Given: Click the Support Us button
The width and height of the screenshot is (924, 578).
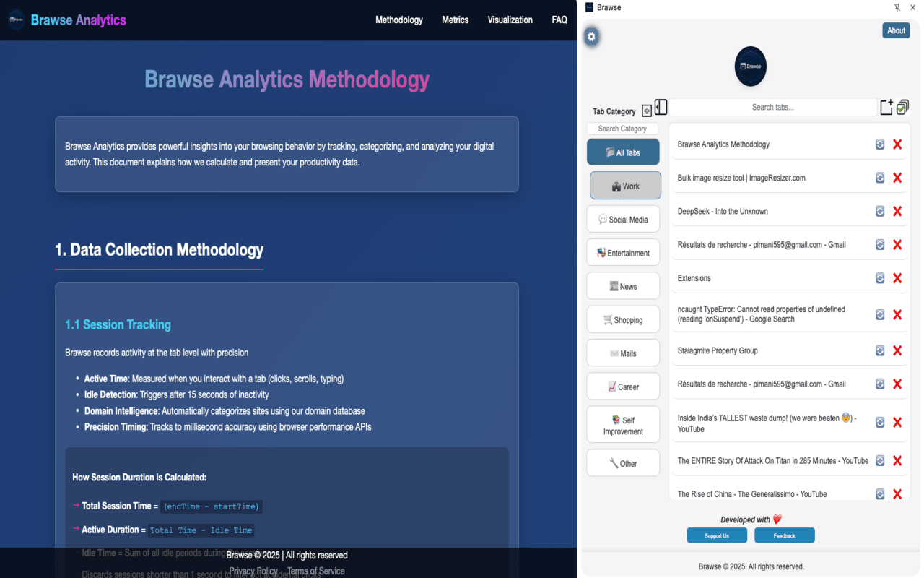Looking at the screenshot, I should pos(717,535).
